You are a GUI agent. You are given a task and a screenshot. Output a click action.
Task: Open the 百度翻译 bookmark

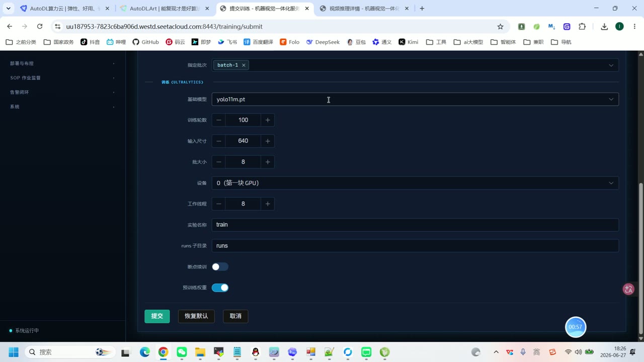click(x=258, y=42)
